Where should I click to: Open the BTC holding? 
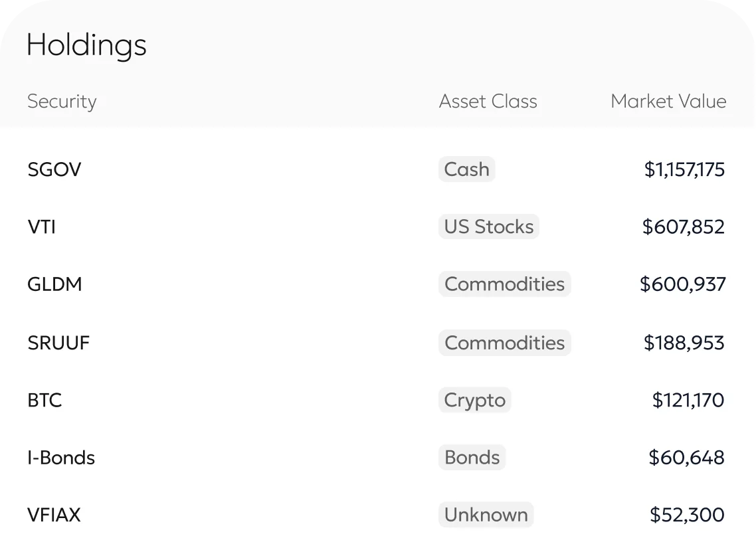tap(45, 401)
